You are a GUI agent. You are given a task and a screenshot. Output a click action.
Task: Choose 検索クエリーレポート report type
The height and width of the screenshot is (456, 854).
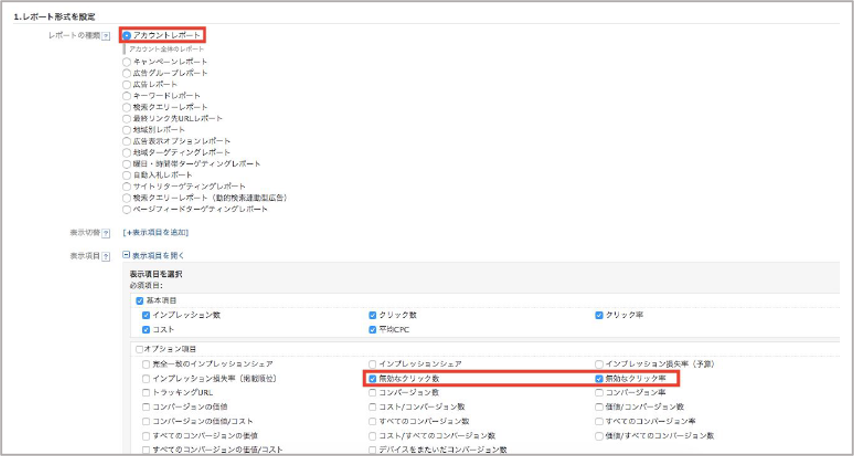pos(126,107)
